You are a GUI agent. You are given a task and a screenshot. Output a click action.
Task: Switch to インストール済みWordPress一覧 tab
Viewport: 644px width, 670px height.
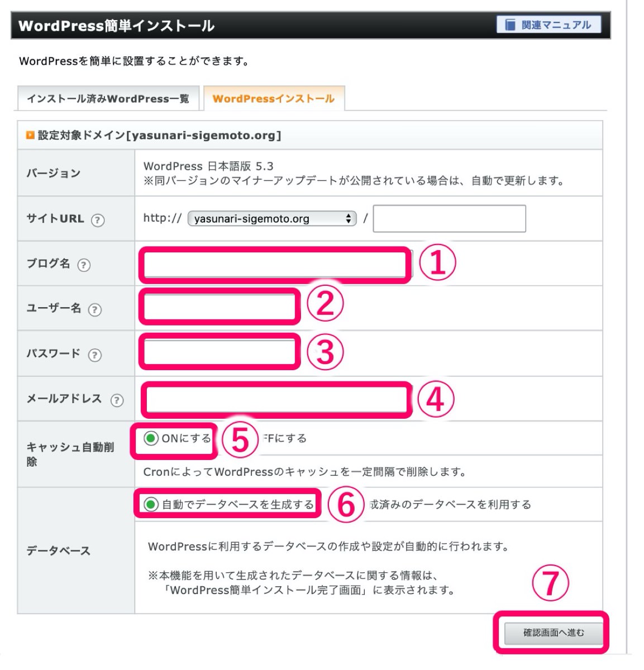coord(108,99)
